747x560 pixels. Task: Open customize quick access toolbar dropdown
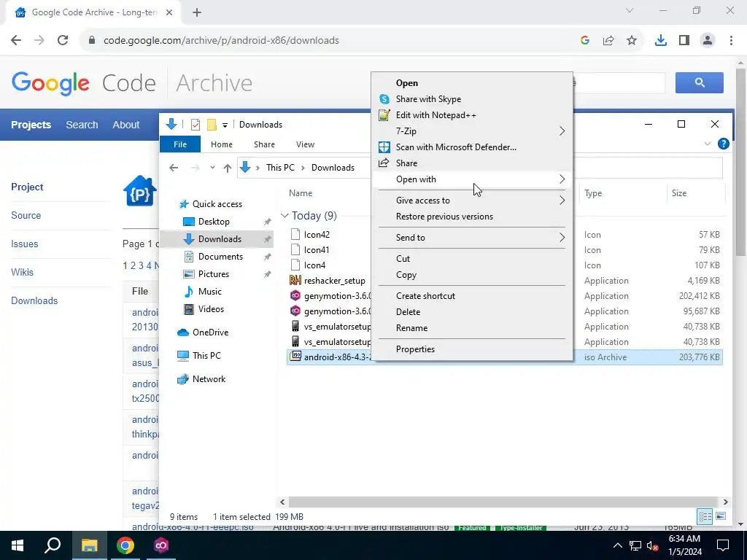click(225, 125)
